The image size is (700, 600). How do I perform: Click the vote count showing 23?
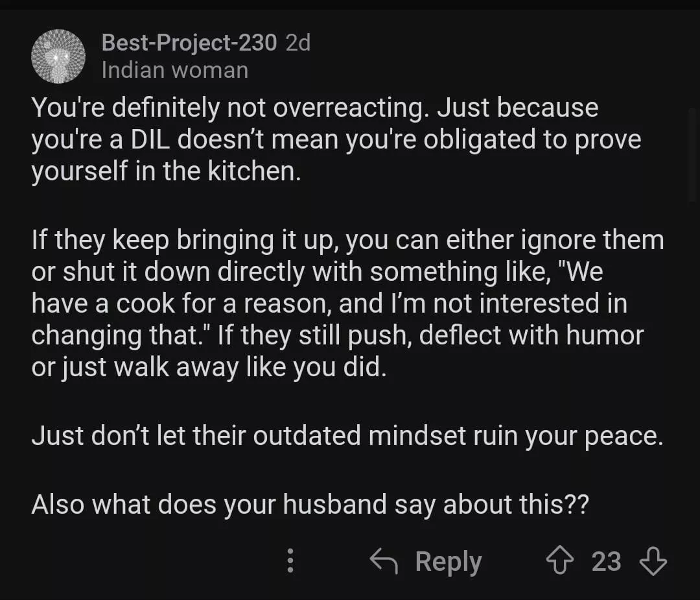click(606, 561)
